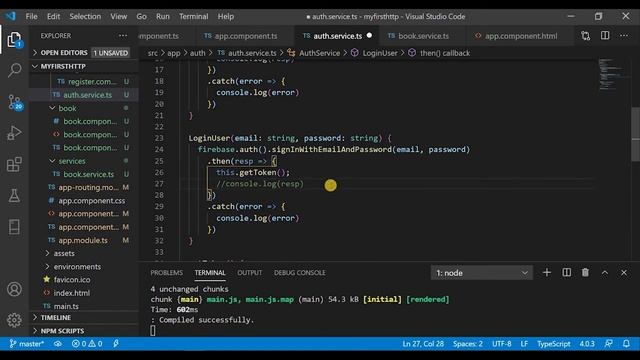
Task: Open errors and warnings count in status bar
Action: [x=87, y=344]
